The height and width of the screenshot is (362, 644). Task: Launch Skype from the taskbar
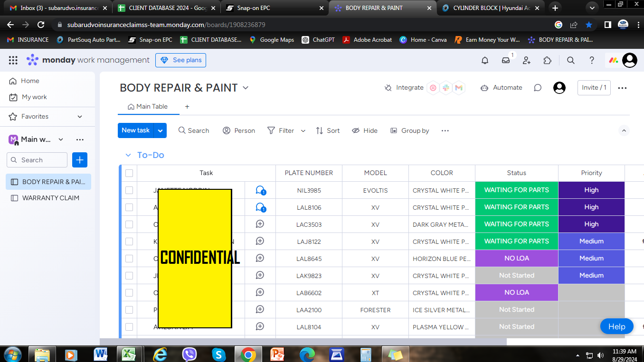pos(218,353)
